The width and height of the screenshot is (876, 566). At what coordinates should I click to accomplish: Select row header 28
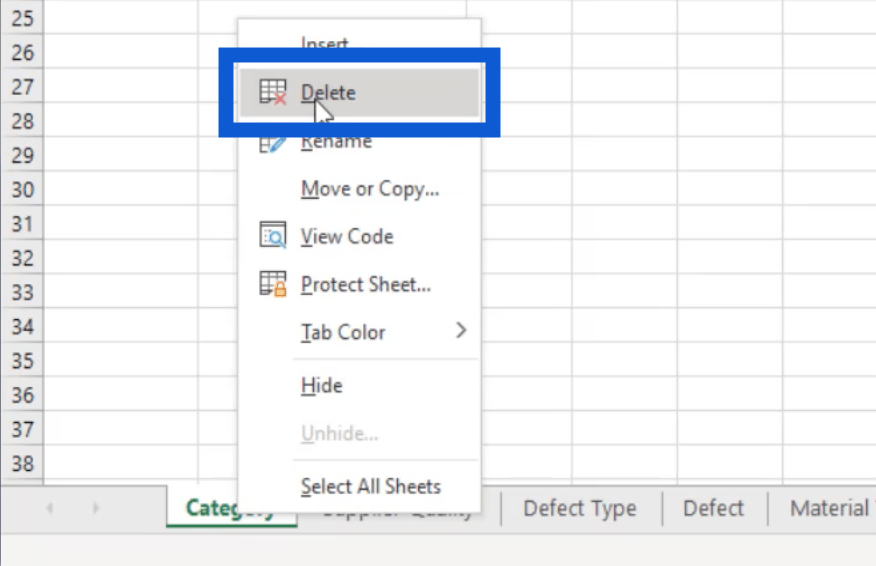point(22,121)
